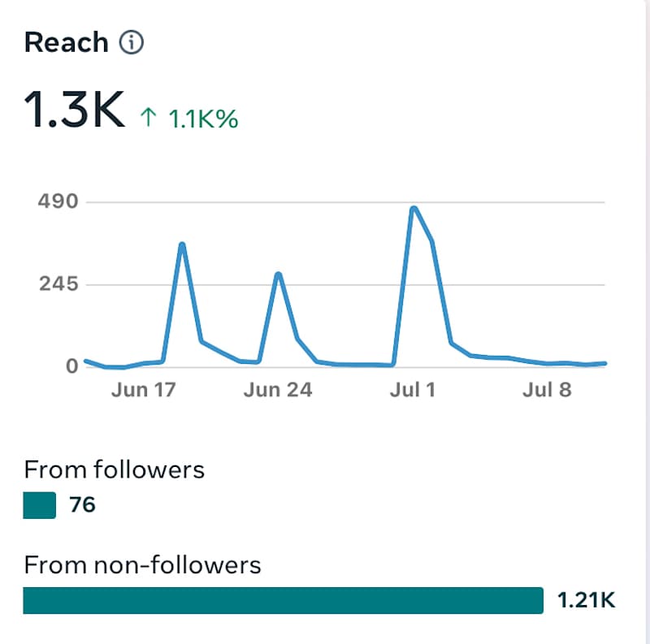Image resolution: width=650 pixels, height=644 pixels.
Task: Click the 76 followers count
Action: click(x=83, y=505)
